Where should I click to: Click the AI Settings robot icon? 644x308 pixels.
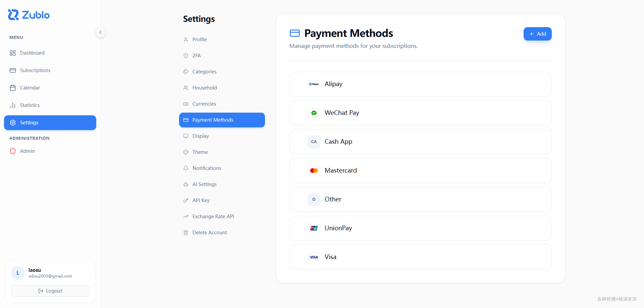coord(186,184)
